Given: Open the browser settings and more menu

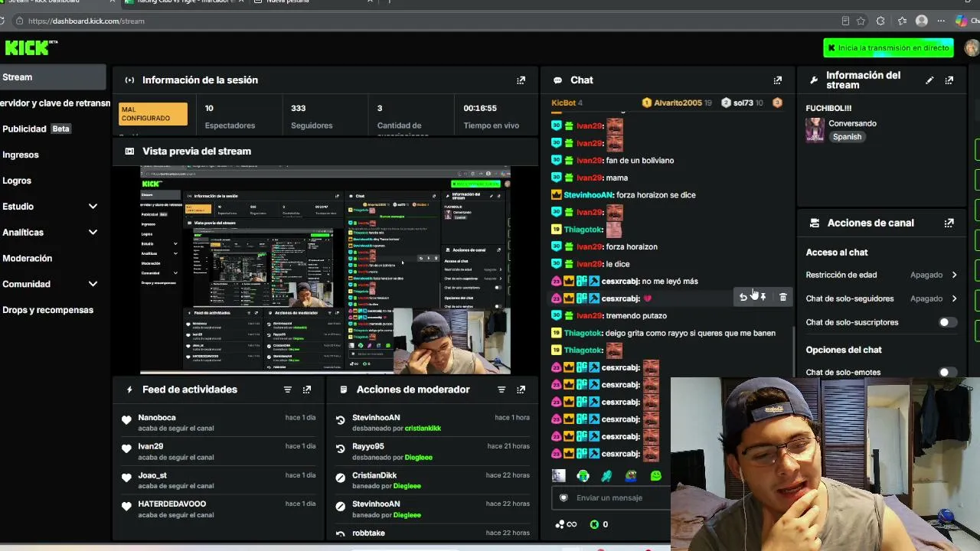Looking at the screenshot, I should [x=942, y=21].
